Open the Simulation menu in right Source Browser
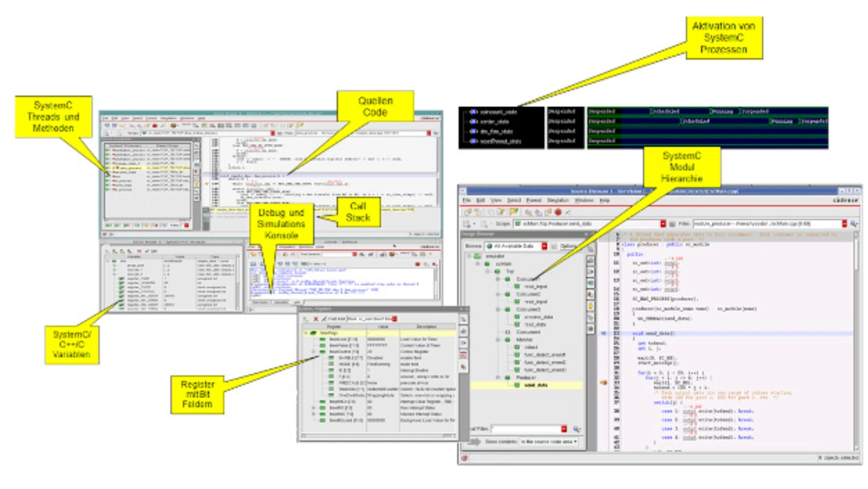This screenshot has height=489, width=868. [557, 201]
